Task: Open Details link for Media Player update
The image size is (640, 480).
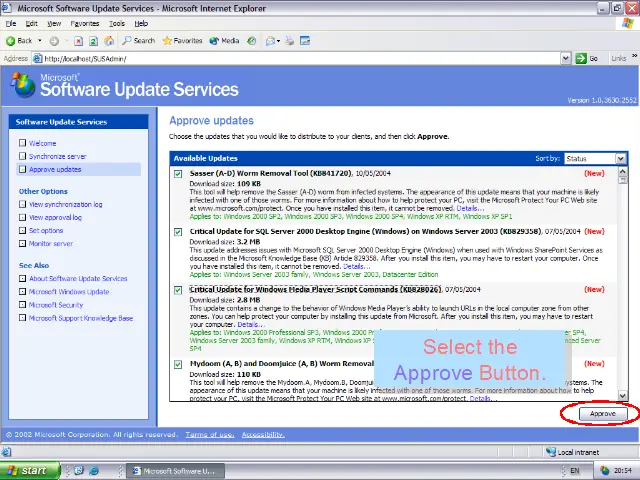Action: tap(250, 324)
